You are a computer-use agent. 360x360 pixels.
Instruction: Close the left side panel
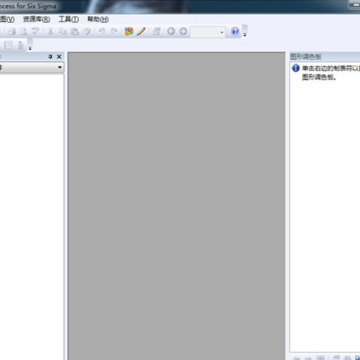point(59,57)
